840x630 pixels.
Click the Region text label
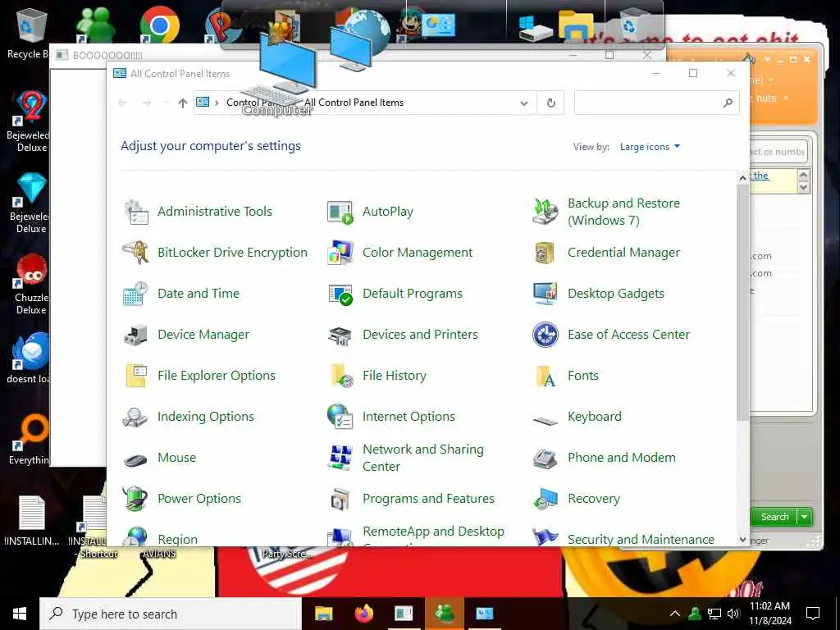(177, 539)
